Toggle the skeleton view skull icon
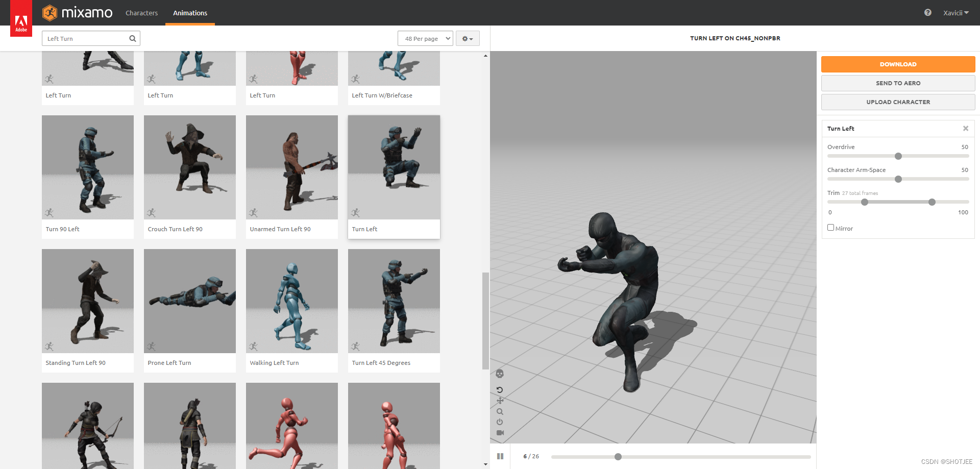 [x=500, y=374]
